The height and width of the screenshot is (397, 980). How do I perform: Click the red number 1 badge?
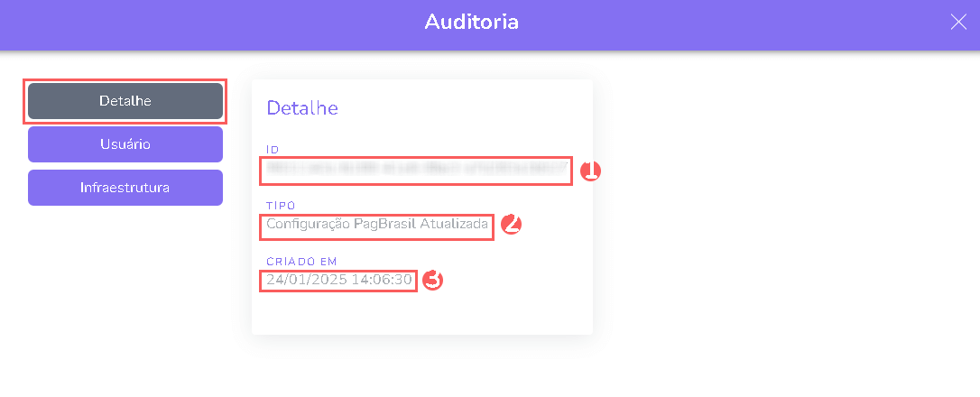click(590, 171)
